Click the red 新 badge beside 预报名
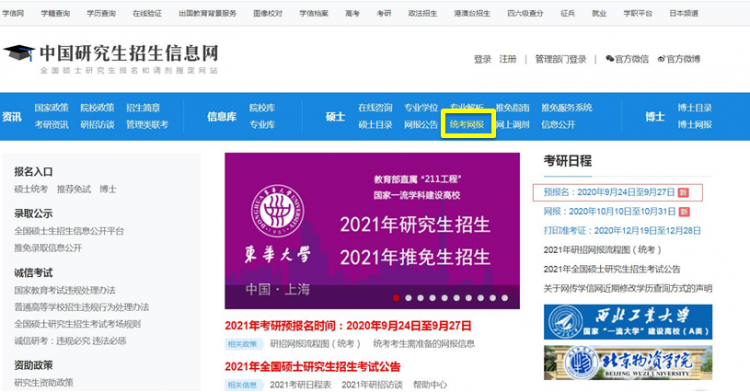The width and height of the screenshot is (750, 392). coord(684,193)
